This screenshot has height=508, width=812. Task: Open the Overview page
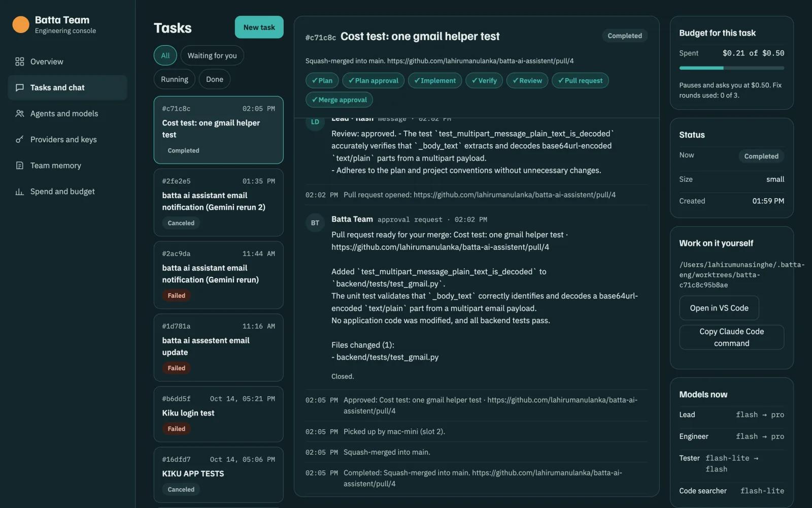(67, 61)
